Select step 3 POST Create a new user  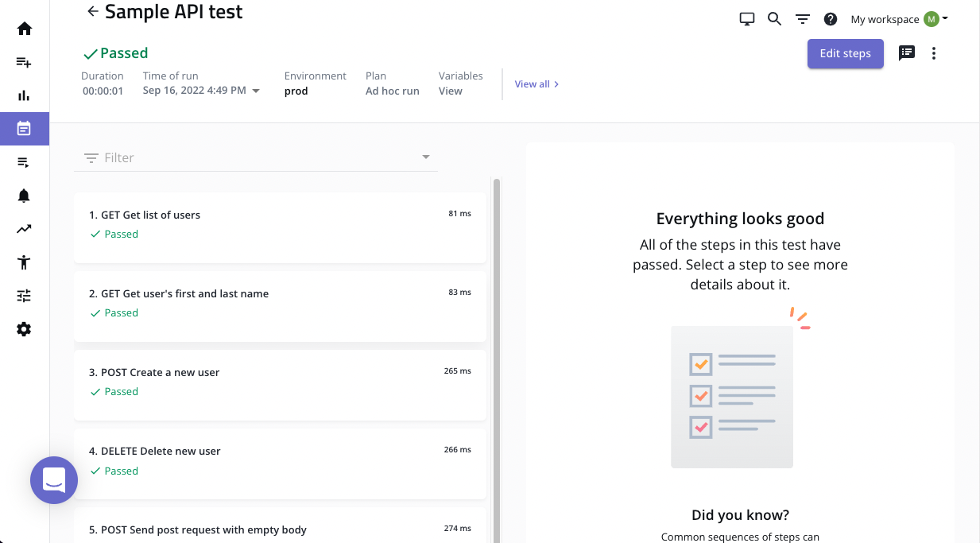tap(280, 385)
